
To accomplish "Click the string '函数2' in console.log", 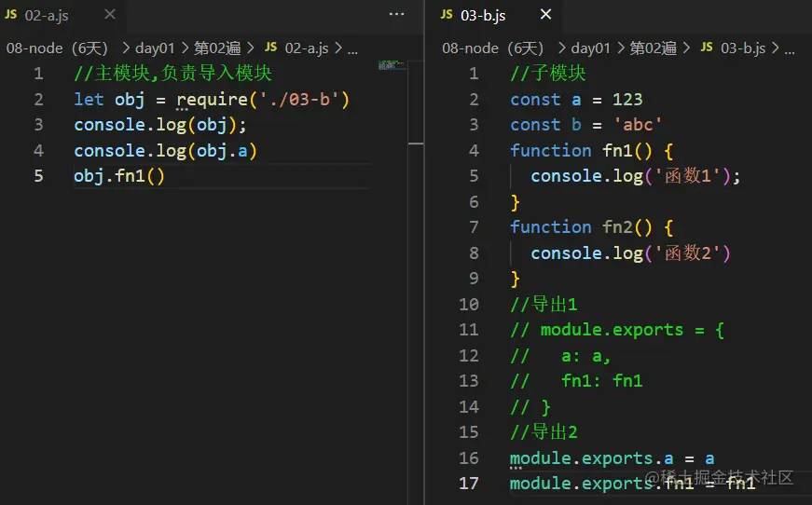I will (688, 253).
